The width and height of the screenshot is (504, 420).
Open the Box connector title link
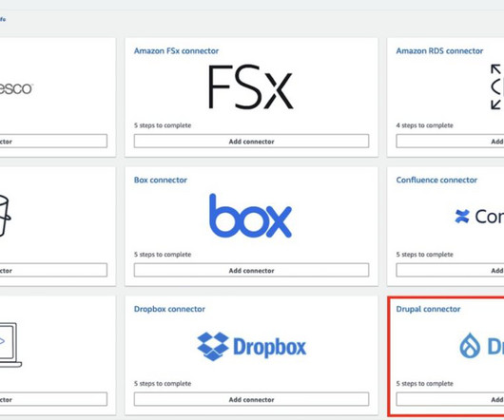coord(161,180)
